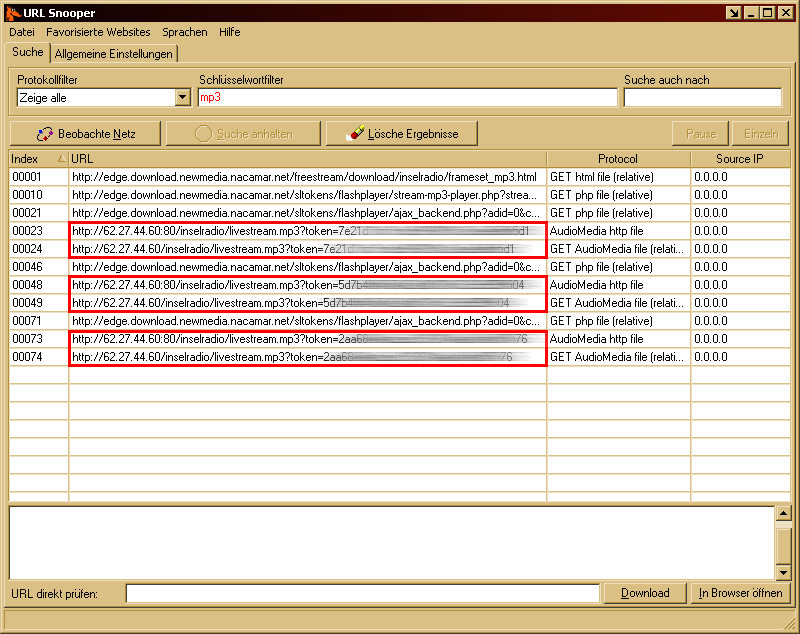Click the empty log text pane

tap(392, 543)
